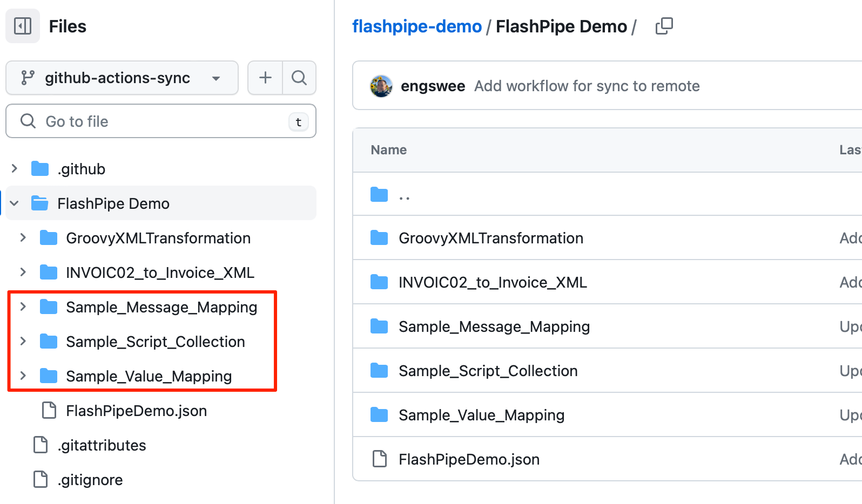862x504 pixels.
Task: Click the plus add file button
Action: (265, 78)
